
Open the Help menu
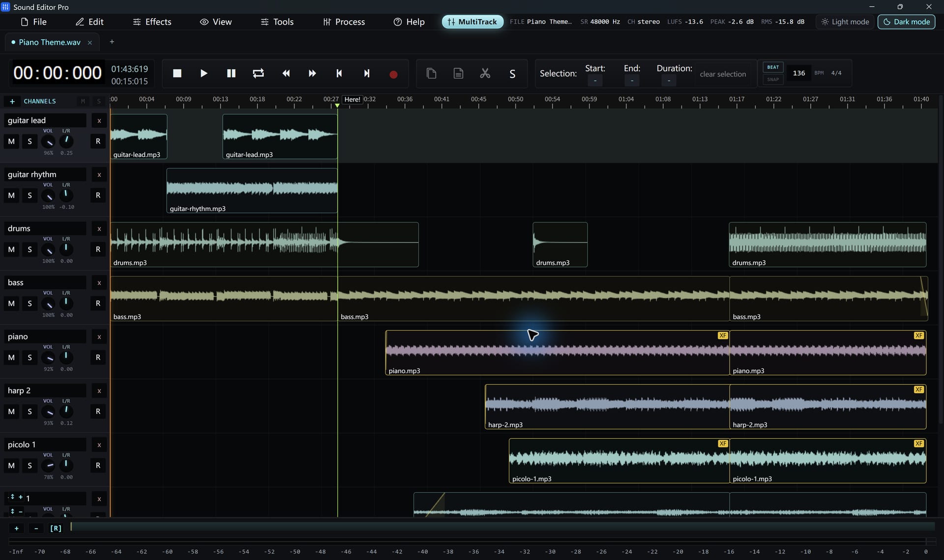point(409,22)
